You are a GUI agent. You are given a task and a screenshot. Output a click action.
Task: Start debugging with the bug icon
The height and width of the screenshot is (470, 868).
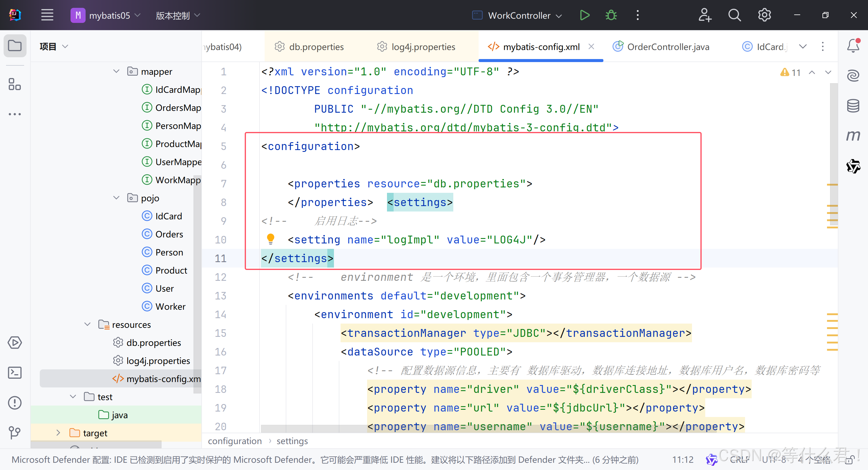tap(611, 15)
